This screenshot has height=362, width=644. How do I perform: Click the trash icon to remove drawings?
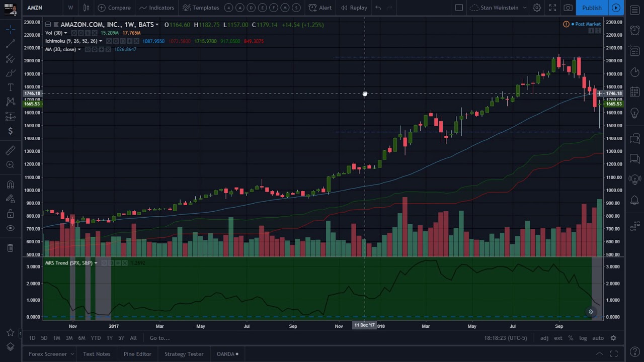(x=10, y=248)
